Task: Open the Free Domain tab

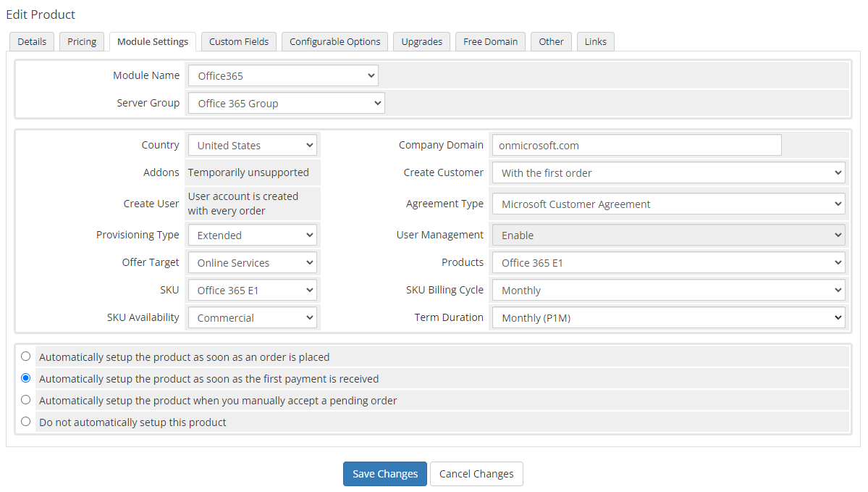Action: pos(490,41)
